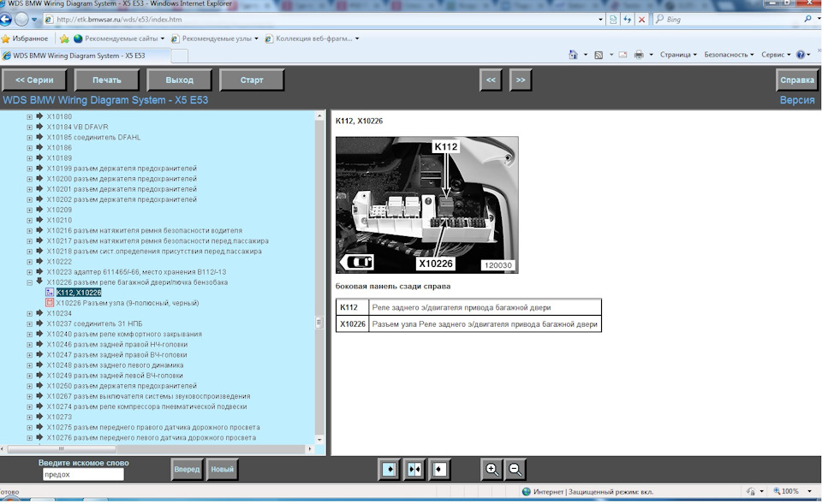
Task: Click the 100% zoom level control
Action: [788, 491]
